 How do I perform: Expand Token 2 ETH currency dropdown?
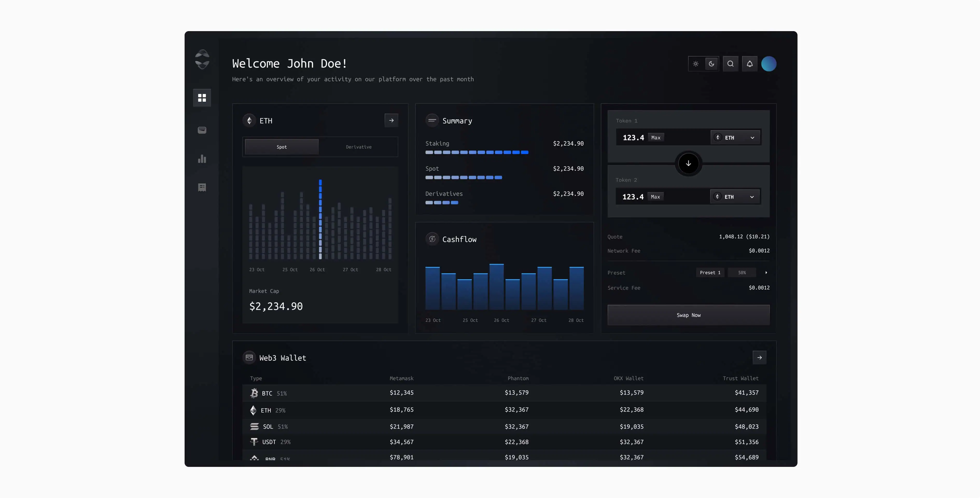735,197
